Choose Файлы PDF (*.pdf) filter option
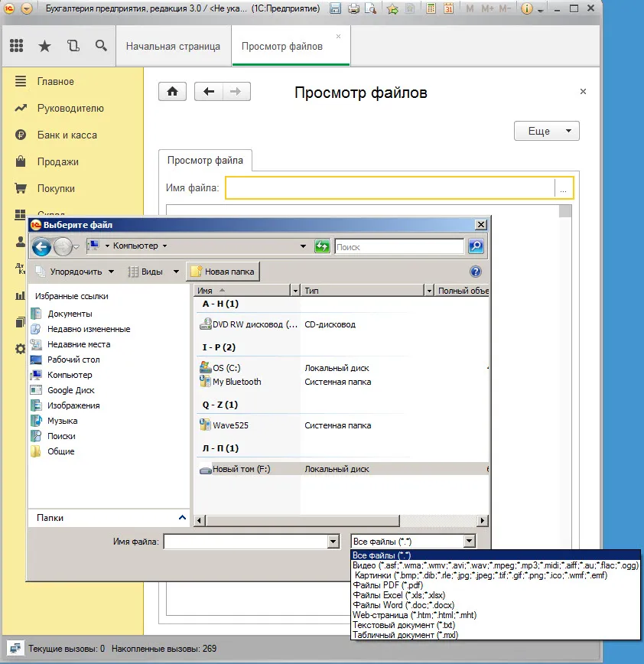 point(388,585)
